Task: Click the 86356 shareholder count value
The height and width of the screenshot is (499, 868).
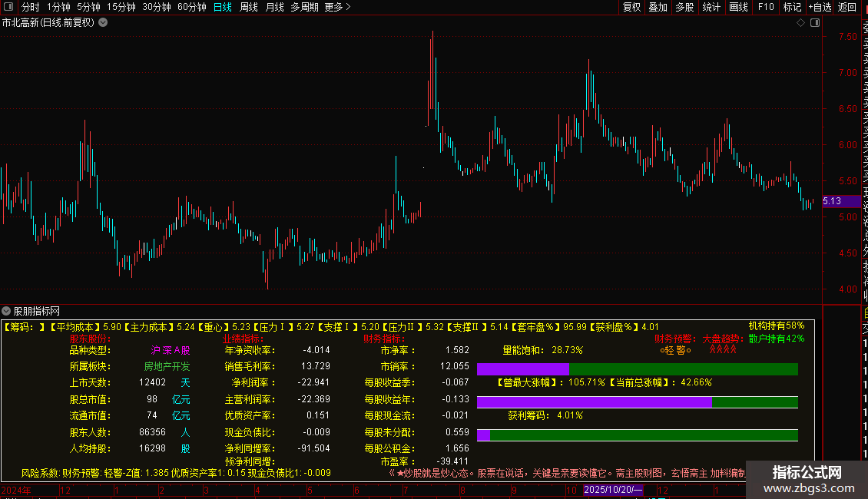Action: click(152, 432)
